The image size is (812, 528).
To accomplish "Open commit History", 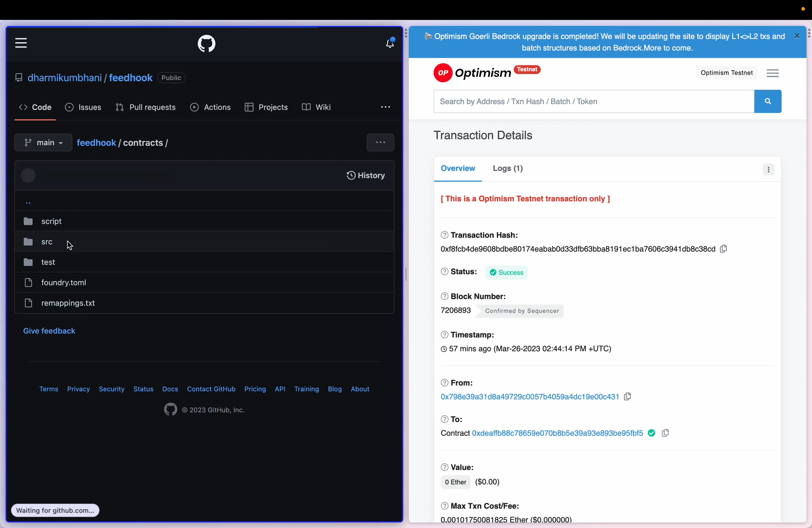I will (366, 175).
